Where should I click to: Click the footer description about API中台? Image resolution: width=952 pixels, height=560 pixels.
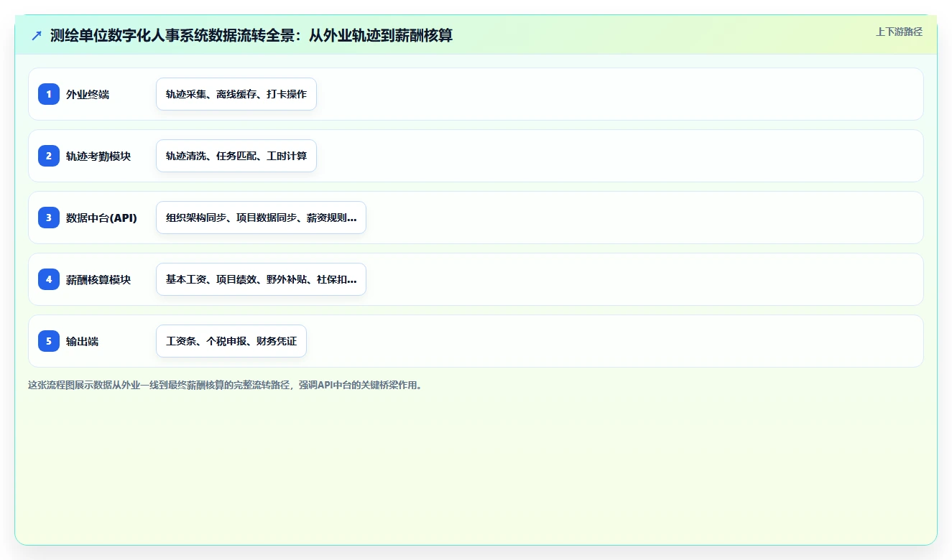point(226,385)
